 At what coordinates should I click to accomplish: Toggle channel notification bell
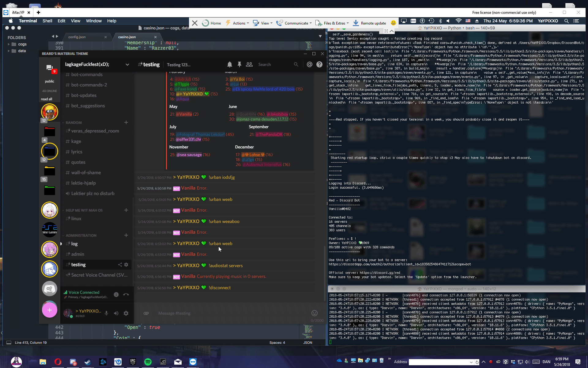point(229,64)
